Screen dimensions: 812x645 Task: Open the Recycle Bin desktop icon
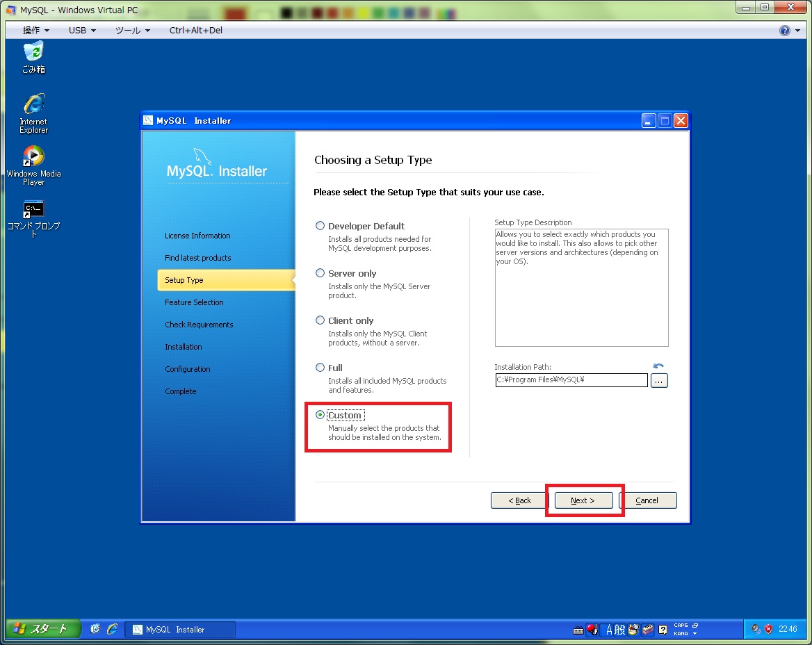pyautogui.click(x=33, y=58)
